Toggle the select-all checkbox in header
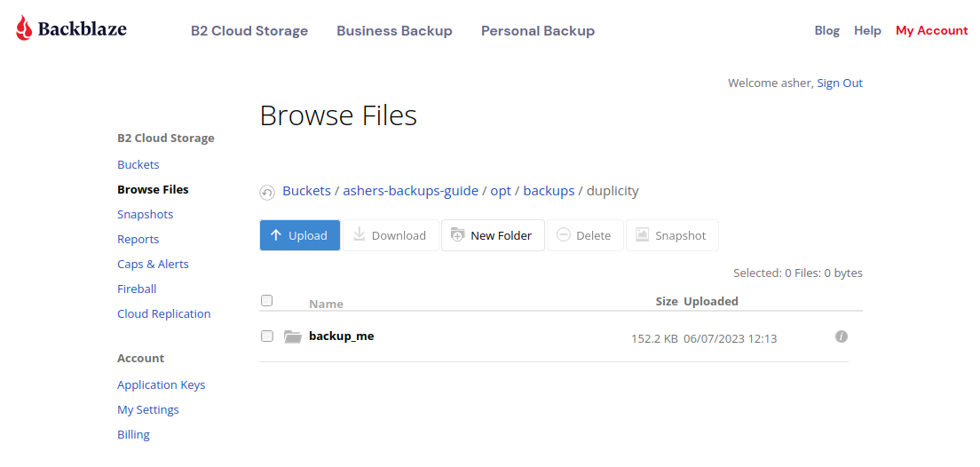 (x=267, y=301)
